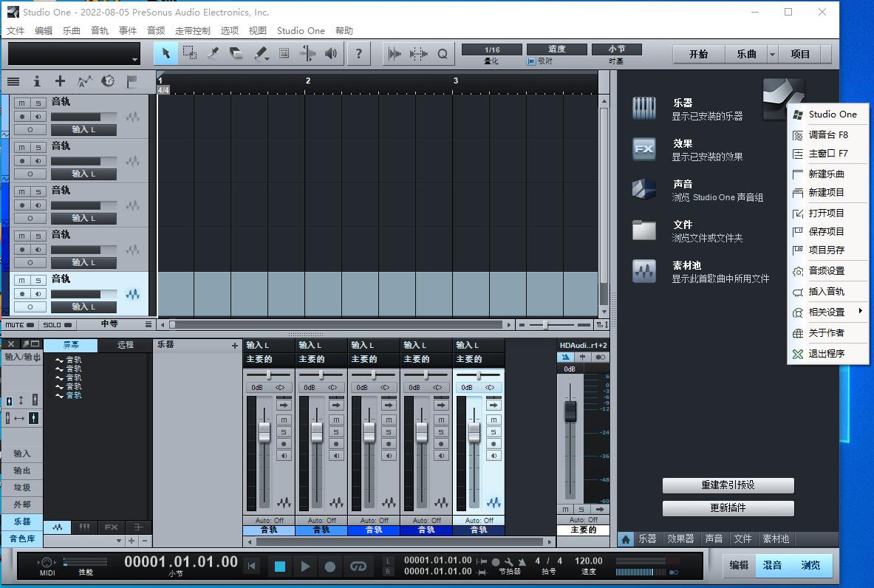Open the 中等 track height dropdown
Image resolution: width=874 pixels, height=588 pixels.
pos(115,324)
